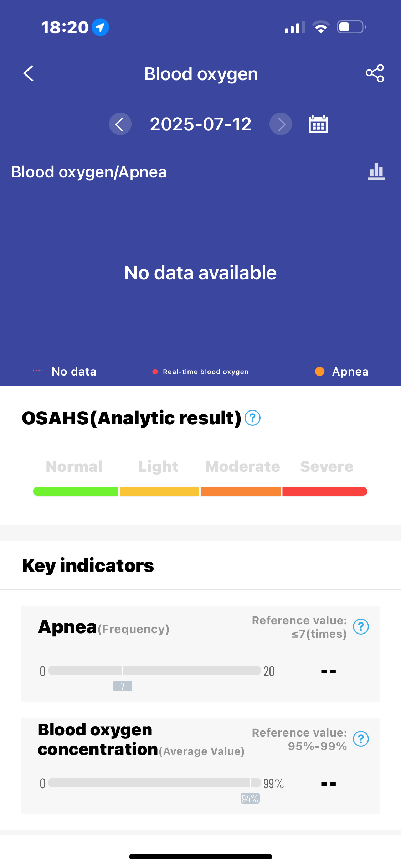Go to previous date with left chevron
Image resolution: width=401 pixels, height=868 pixels.
point(120,124)
